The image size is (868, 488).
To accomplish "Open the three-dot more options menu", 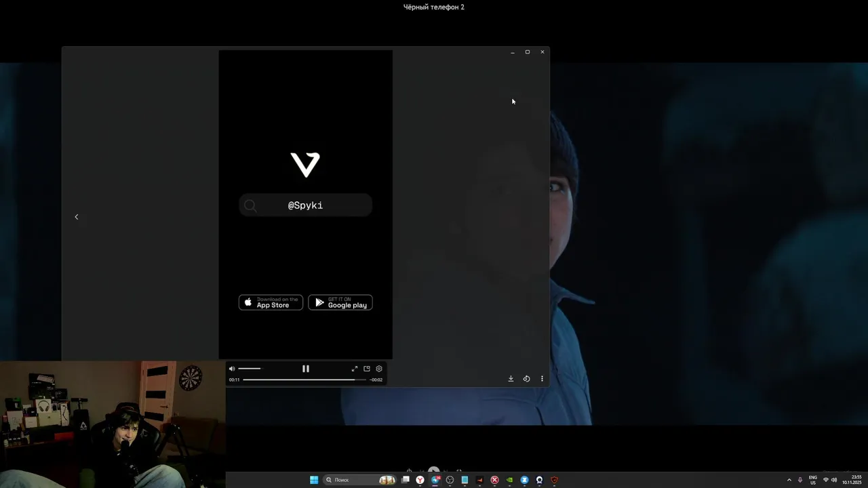I will [542, 379].
